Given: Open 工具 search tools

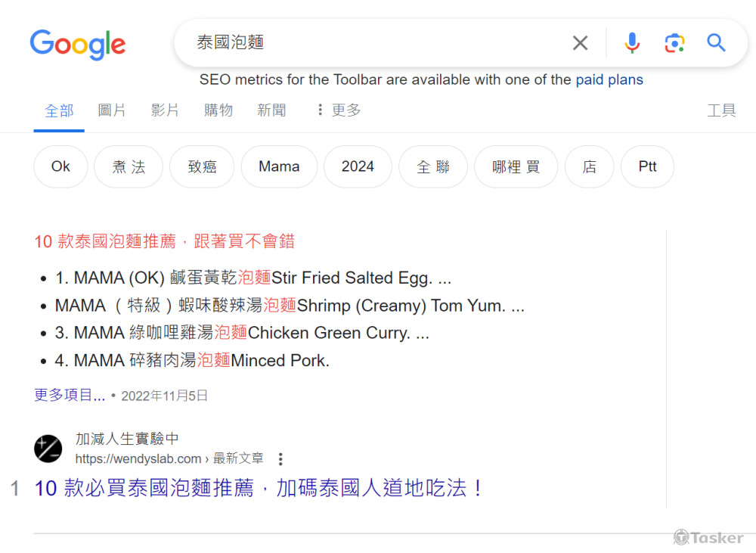Looking at the screenshot, I should pos(722,110).
